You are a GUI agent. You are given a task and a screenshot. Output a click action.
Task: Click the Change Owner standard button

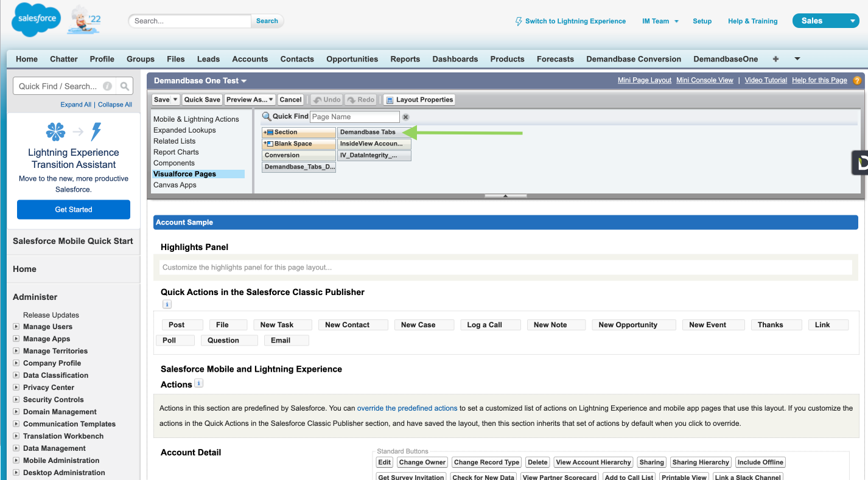pyautogui.click(x=422, y=462)
